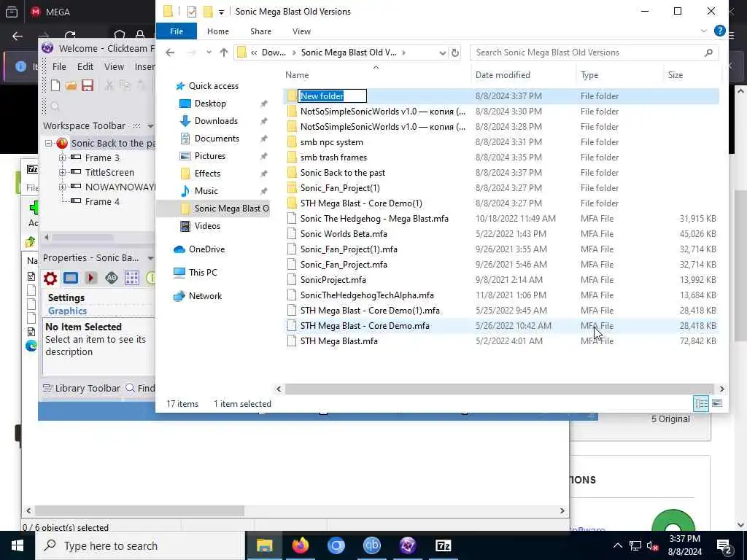
Task: Open 7-Zip from the taskbar
Action: (443, 545)
